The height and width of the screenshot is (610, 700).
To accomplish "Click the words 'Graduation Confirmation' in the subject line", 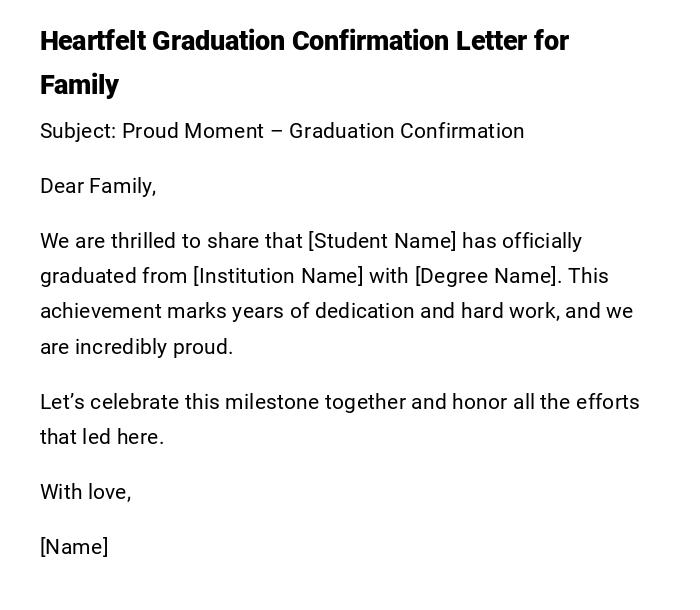I will [x=406, y=131].
